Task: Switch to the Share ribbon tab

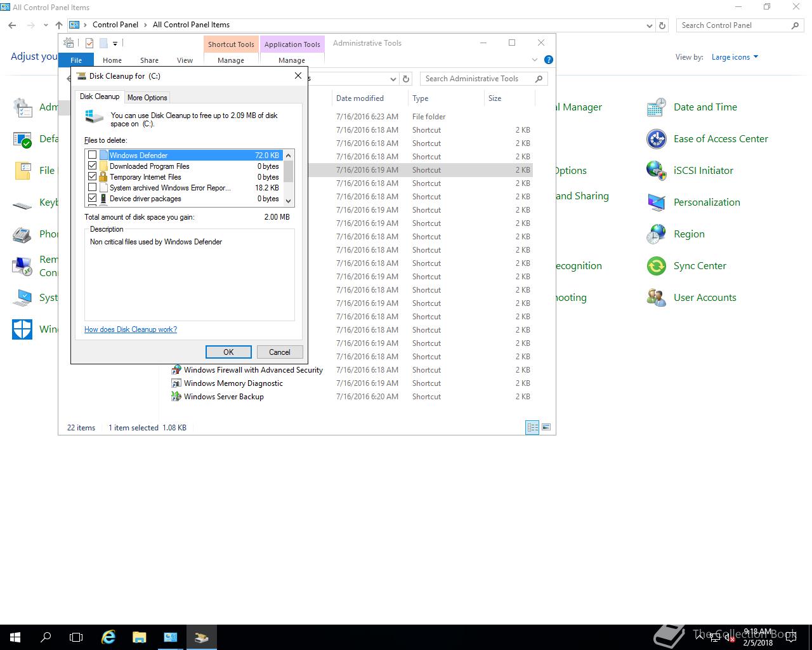Action: tap(149, 60)
